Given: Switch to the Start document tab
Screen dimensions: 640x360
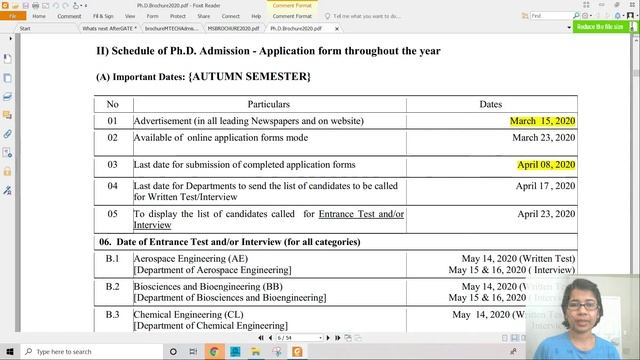Looking at the screenshot, I should coord(25,29).
